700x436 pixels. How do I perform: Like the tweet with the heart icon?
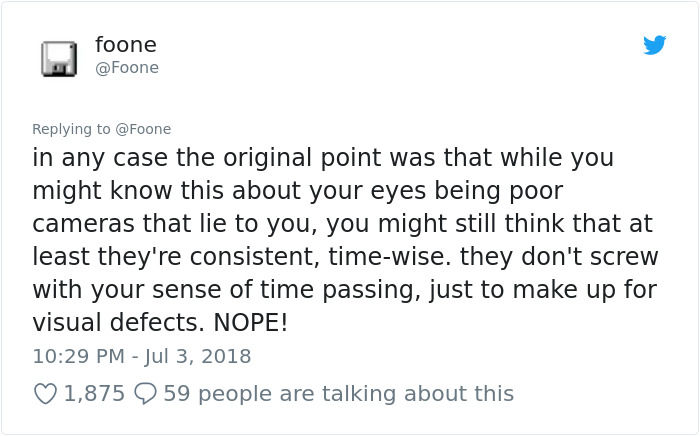click(46, 393)
